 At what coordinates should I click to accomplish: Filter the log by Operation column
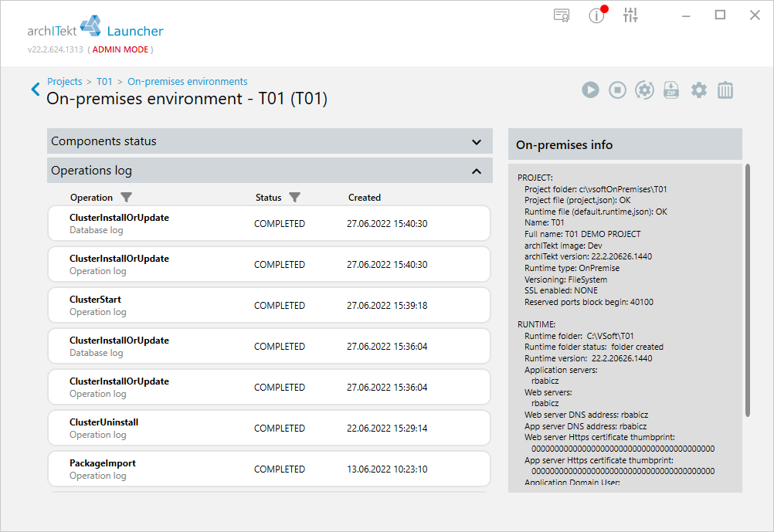coord(127,198)
